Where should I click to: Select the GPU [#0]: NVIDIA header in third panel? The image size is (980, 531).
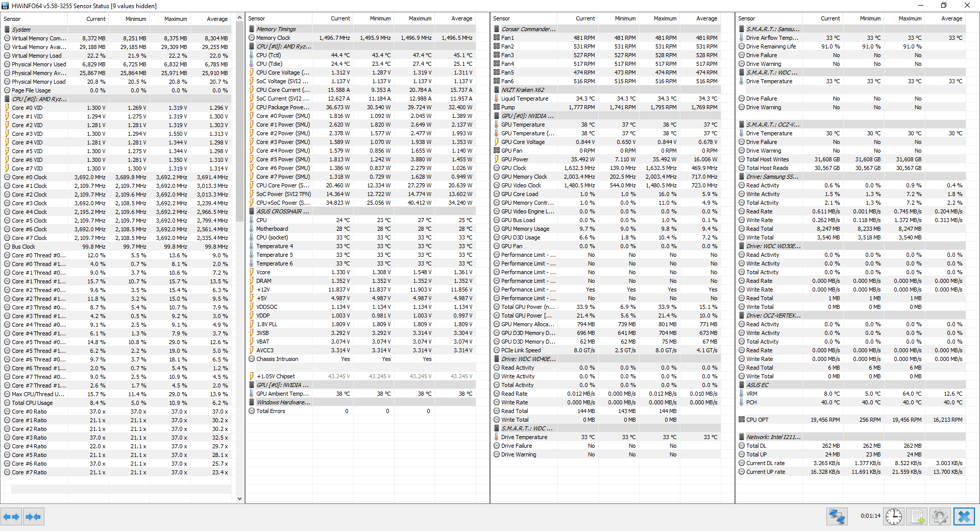tap(606, 116)
